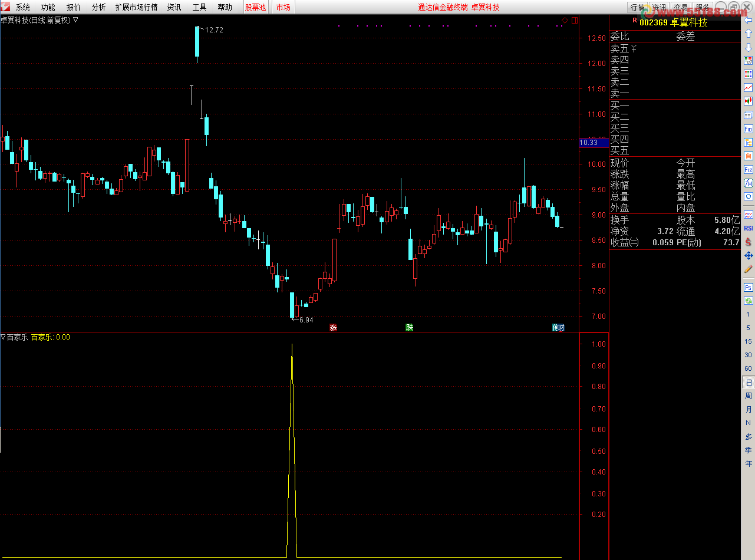The image size is (755, 560).
Task: Switch to the 股票池 tab
Action: [x=256, y=7]
